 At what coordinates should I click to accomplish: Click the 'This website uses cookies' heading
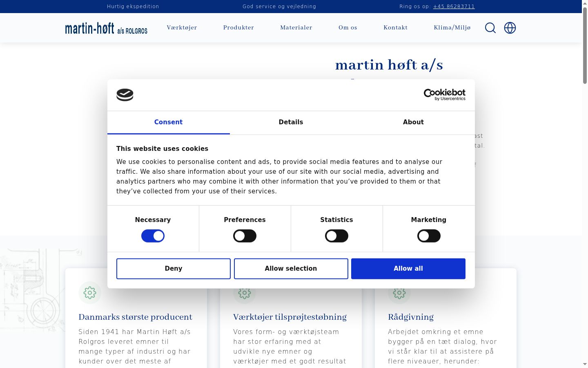(x=162, y=149)
